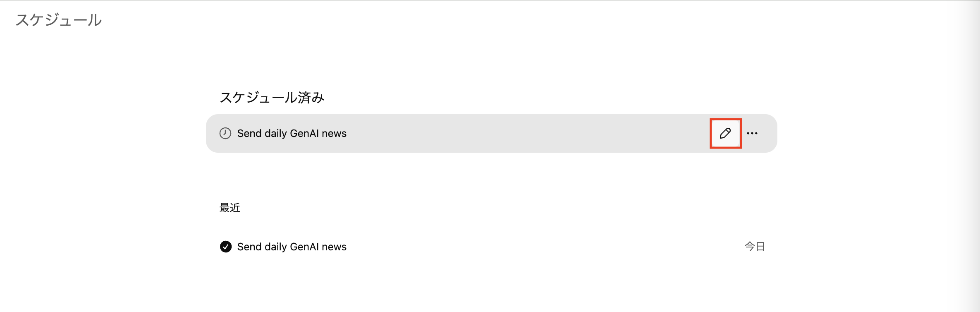
Task: Click the schedule status icon in gray row
Action: [225, 133]
